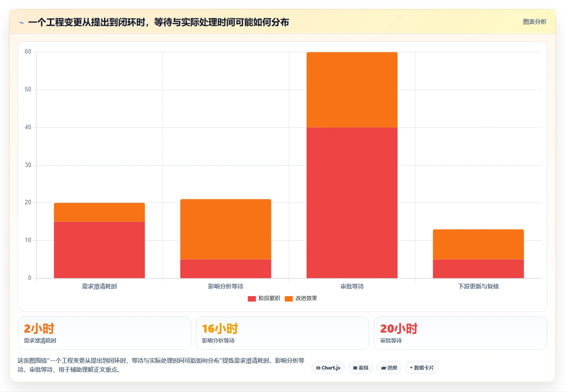
Task: Click the 数据卡片 tag chip
Action: [x=422, y=368]
